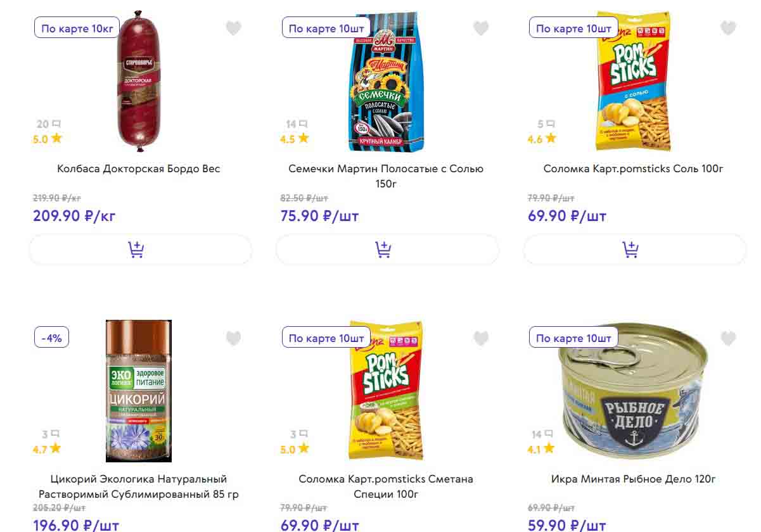Favorite the Колбаса Докторская heart icon

tap(234, 28)
